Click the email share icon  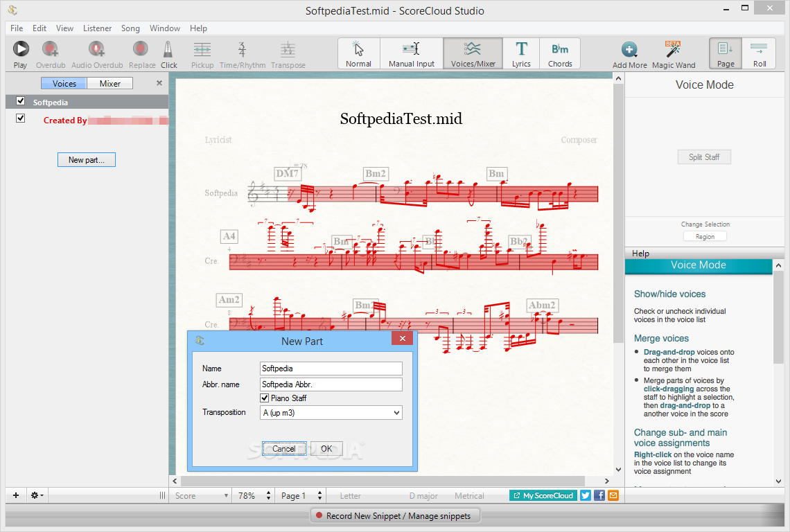[613, 495]
